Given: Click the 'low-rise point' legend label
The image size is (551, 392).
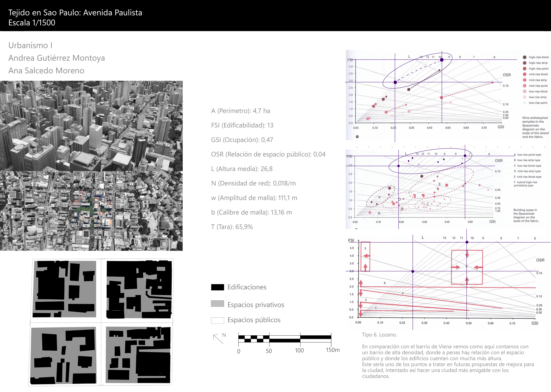Looking at the screenshot, I should (538, 103).
